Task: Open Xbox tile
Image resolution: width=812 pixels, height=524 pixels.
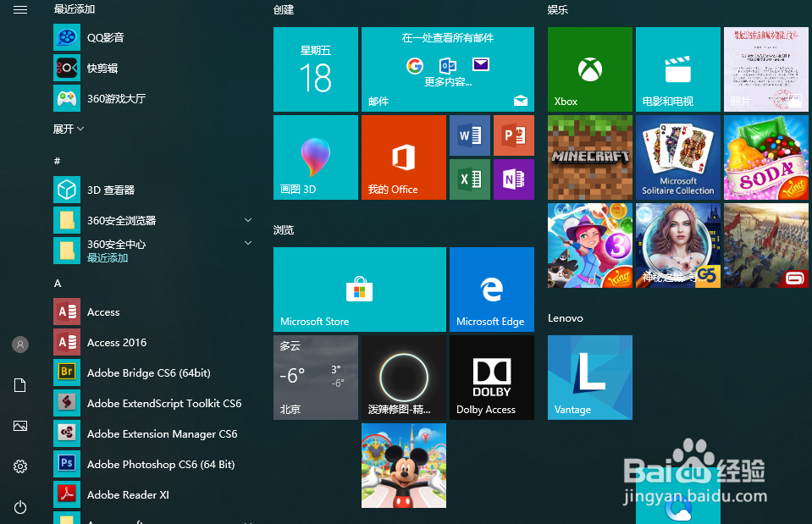Action: tap(590, 69)
